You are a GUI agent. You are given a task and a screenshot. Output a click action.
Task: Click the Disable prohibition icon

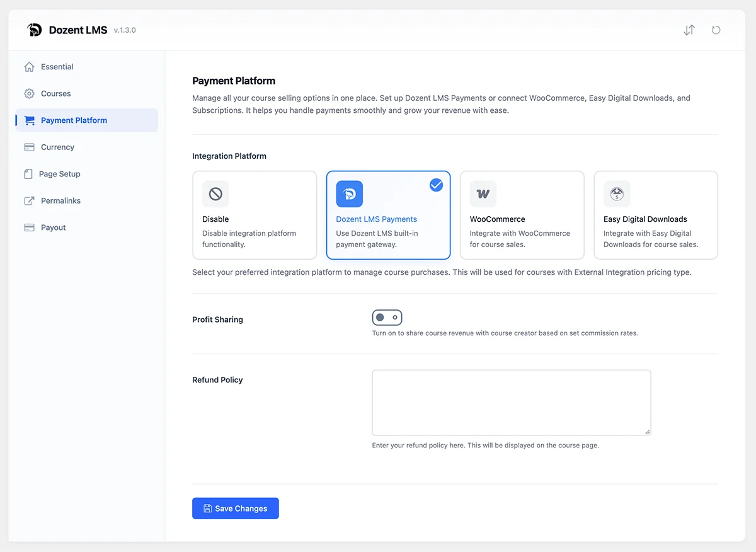[x=215, y=194]
